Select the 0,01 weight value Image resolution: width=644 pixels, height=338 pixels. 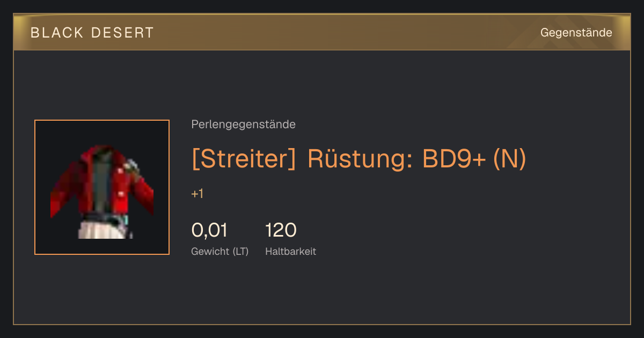pos(209,230)
